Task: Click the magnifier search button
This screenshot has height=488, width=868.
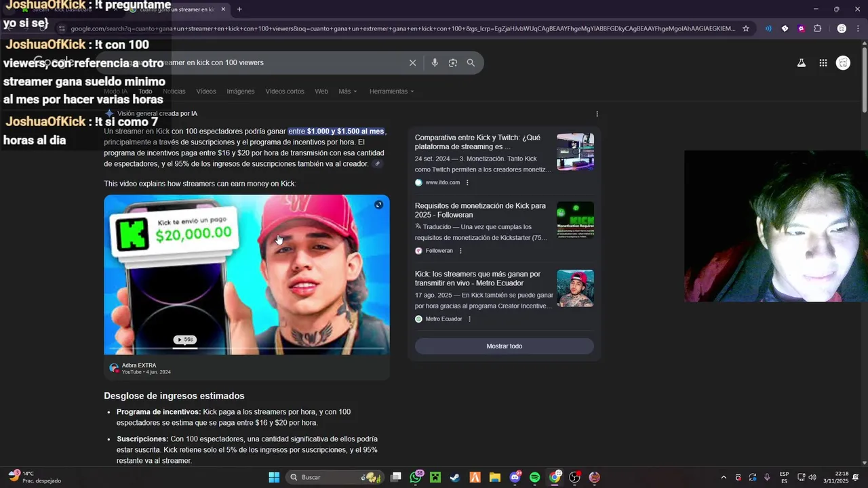Action: (471, 62)
